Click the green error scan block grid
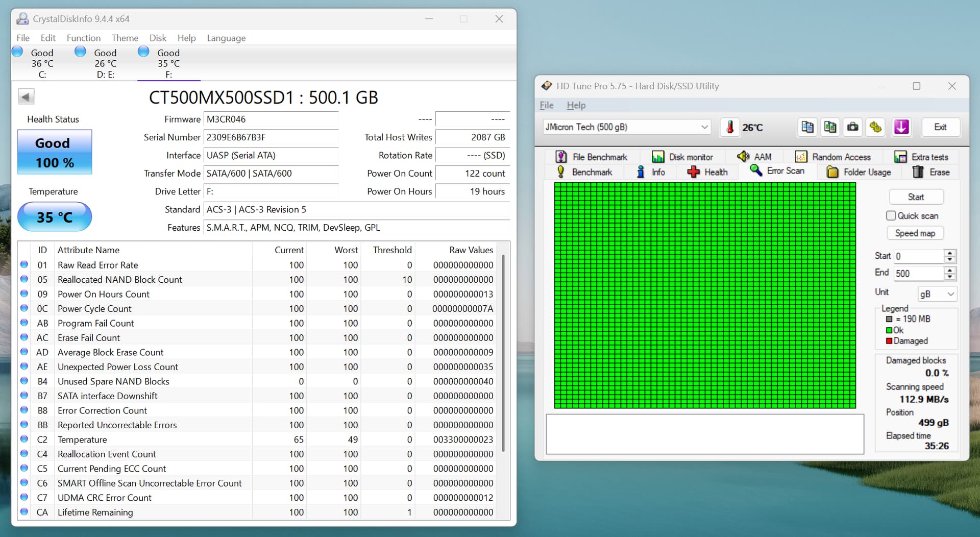This screenshot has width=980, height=537. (x=705, y=296)
